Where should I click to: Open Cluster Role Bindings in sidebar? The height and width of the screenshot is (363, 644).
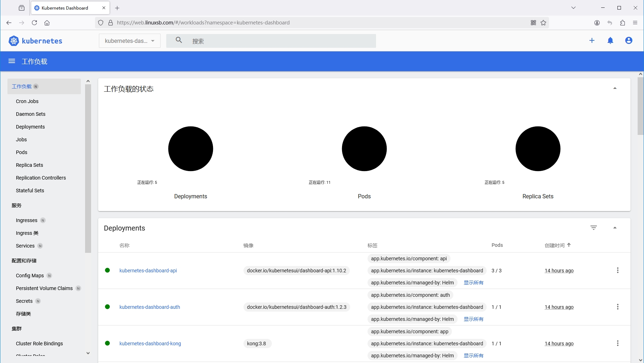pos(39,344)
